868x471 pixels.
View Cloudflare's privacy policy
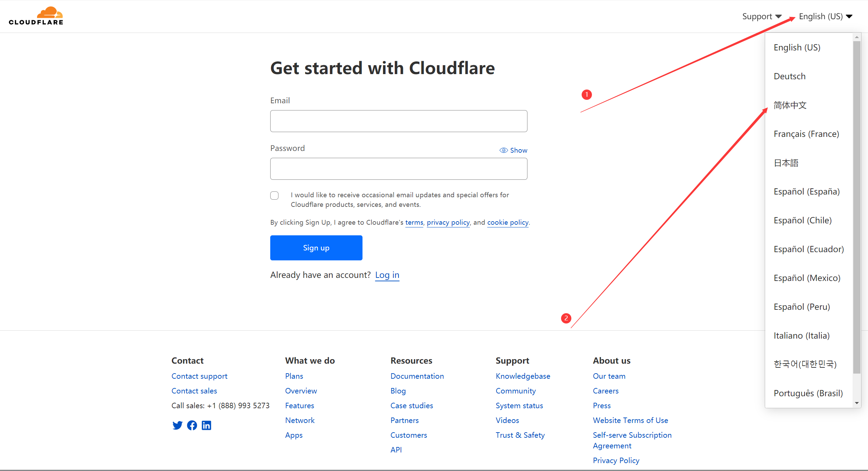(448, 222)
